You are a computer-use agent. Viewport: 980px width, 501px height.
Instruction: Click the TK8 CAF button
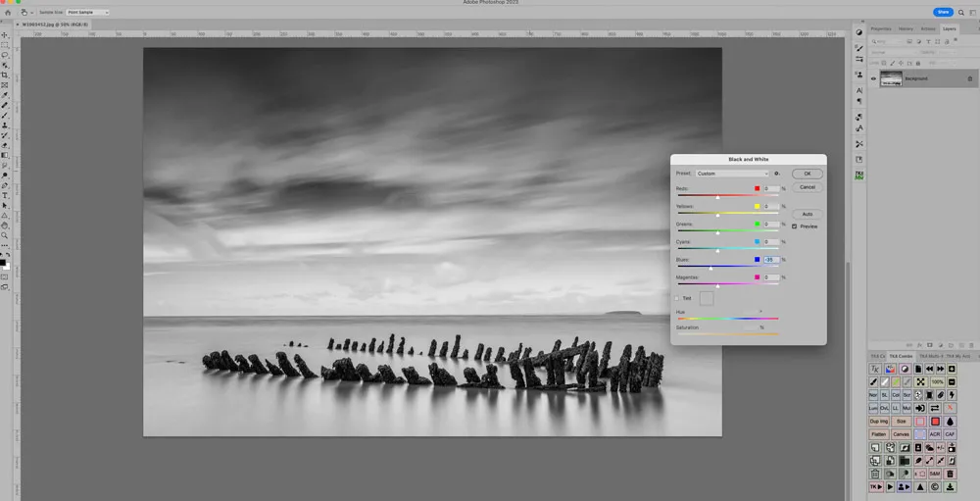tap(950, 434)
